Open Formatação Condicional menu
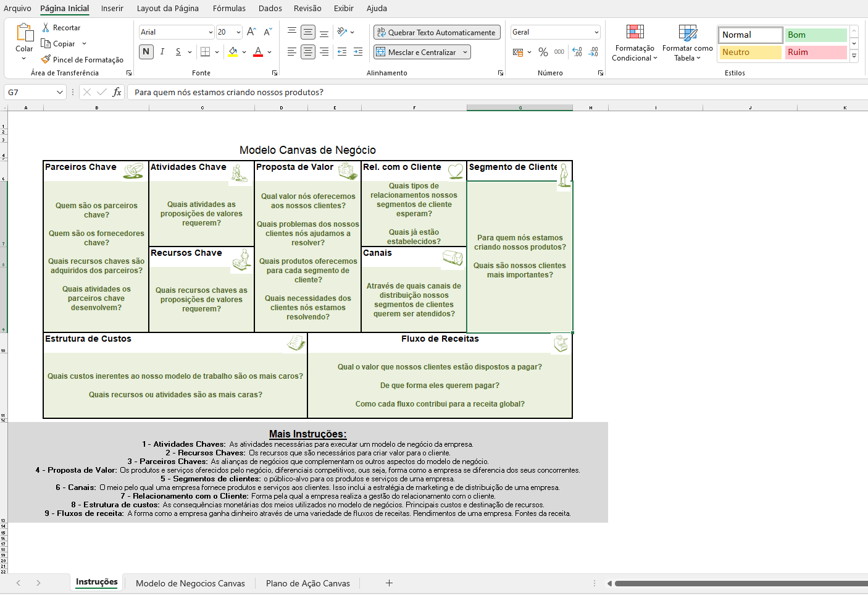 click(x=635, y=43)
